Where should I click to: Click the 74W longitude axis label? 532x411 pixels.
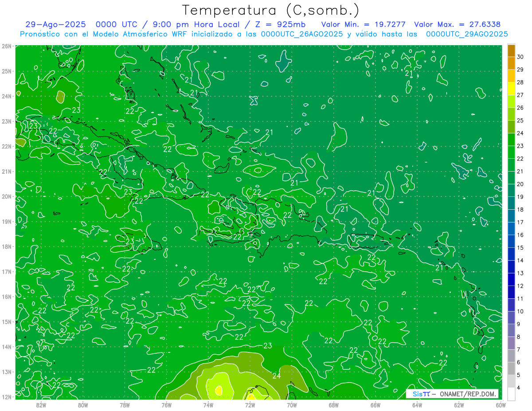click(208, 404)
